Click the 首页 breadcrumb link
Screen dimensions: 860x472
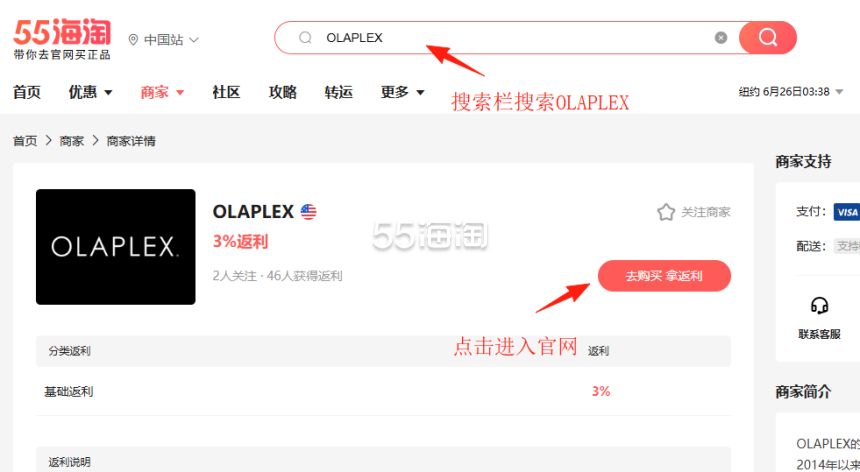coord(25,141)
